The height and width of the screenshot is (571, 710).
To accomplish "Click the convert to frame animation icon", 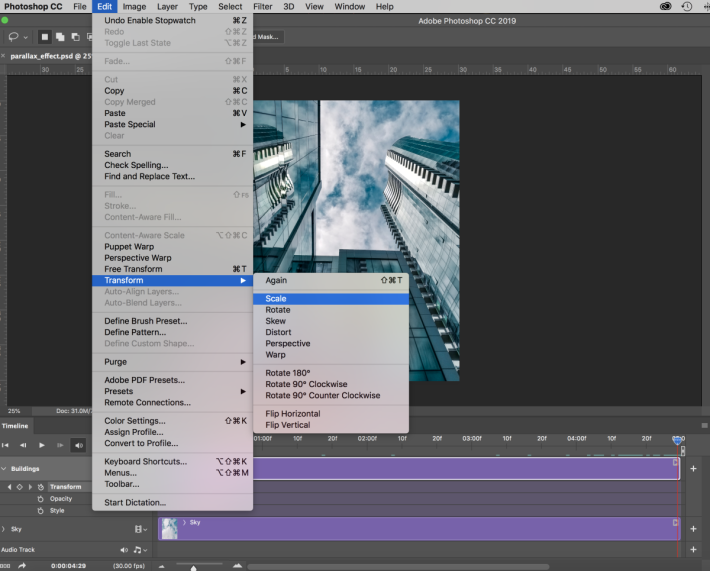I will (x=5, y=566).
